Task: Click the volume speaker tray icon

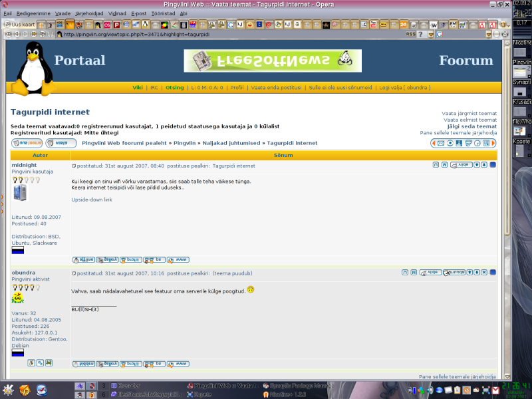Action: point(430,390)
